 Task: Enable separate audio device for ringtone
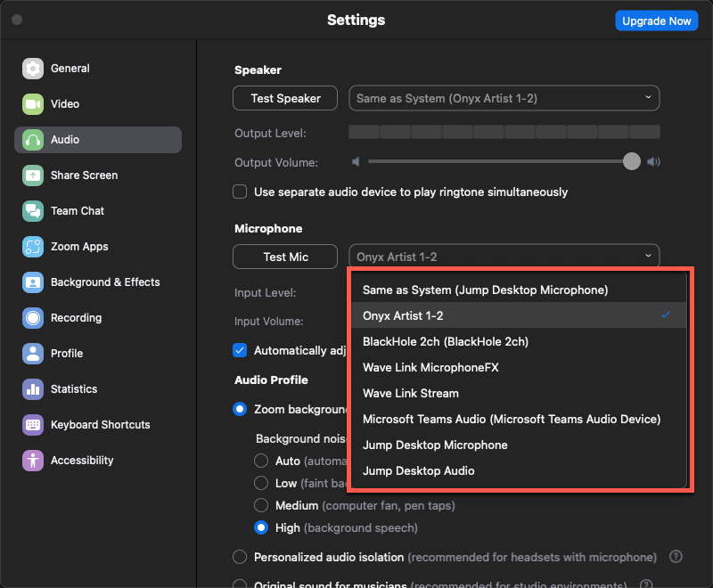pyautogui.click(x=240, y=192)
